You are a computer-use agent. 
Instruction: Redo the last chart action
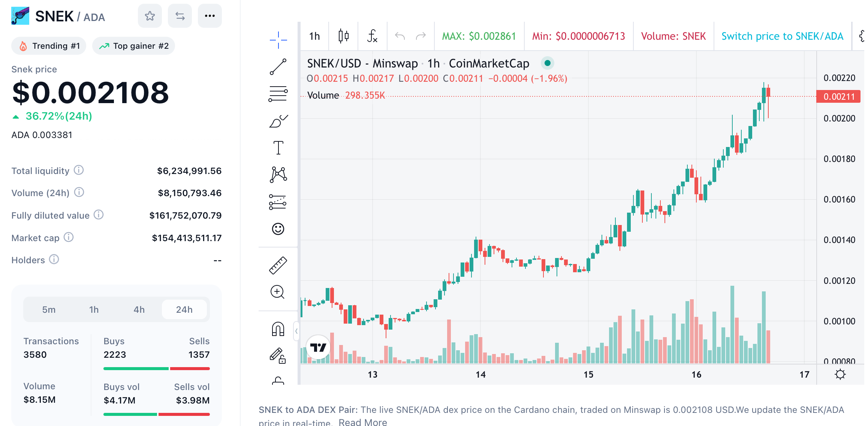(x=421, y=36)
